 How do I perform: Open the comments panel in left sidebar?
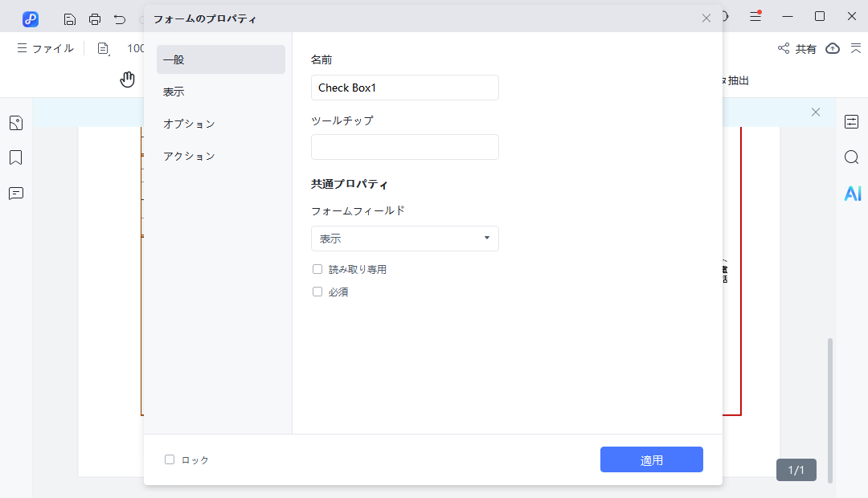[16, 193]
